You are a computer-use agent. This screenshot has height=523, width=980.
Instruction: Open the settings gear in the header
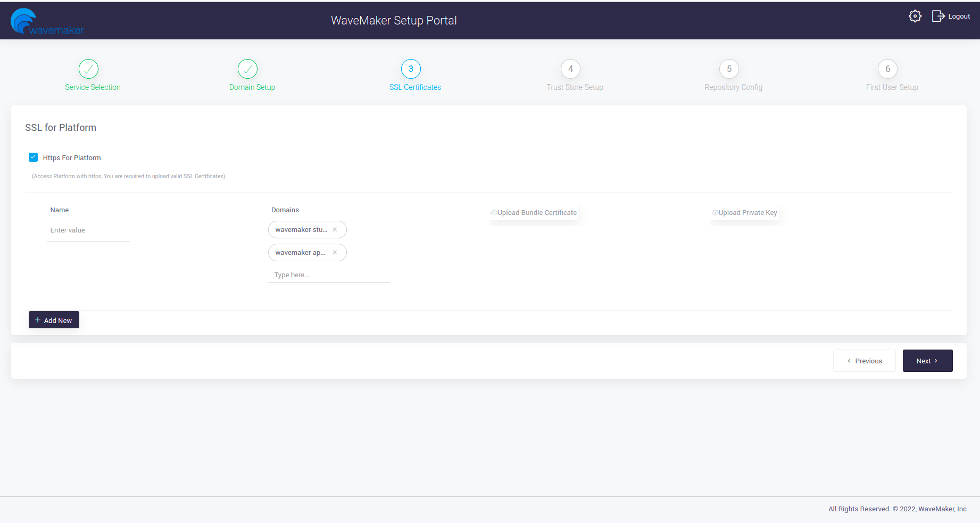[915, 16]
